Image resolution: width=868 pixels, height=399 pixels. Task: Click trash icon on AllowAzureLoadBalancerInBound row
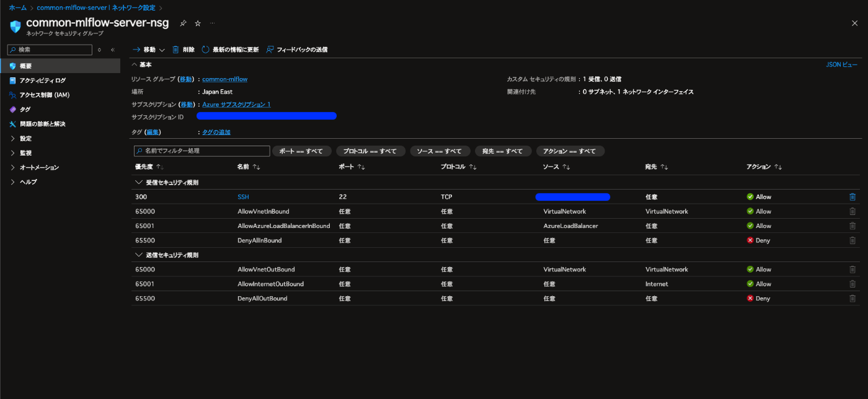point(852,226)
